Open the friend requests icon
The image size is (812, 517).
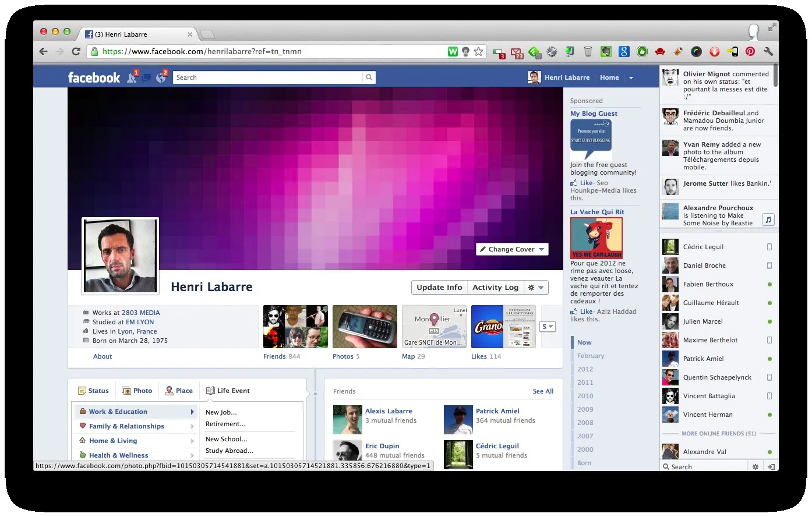(x=132, y=77)
